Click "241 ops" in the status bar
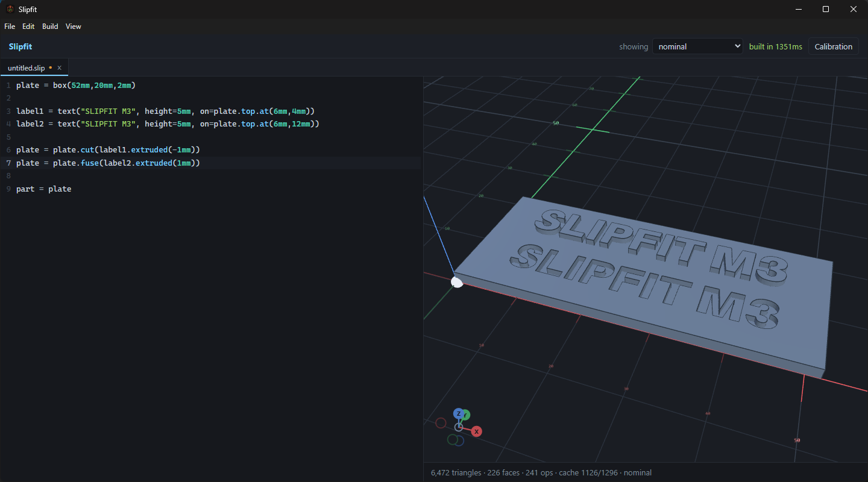Screen dimensions: 868x482 point(539,473)
